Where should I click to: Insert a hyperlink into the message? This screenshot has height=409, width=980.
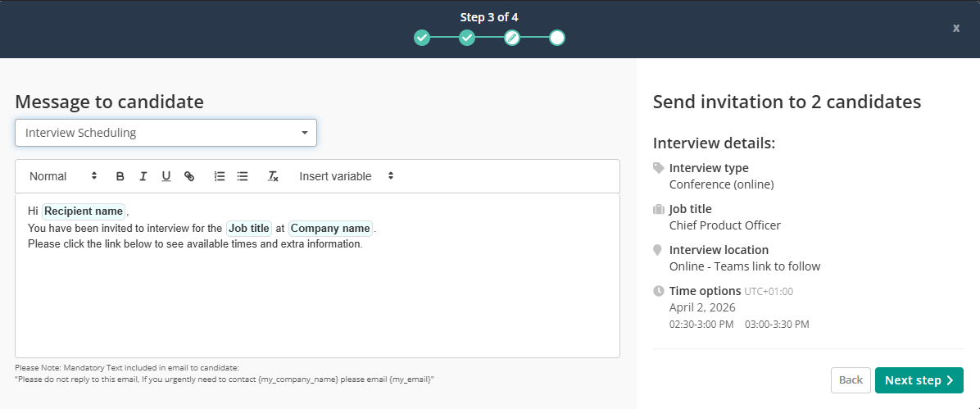click(189, 176)
